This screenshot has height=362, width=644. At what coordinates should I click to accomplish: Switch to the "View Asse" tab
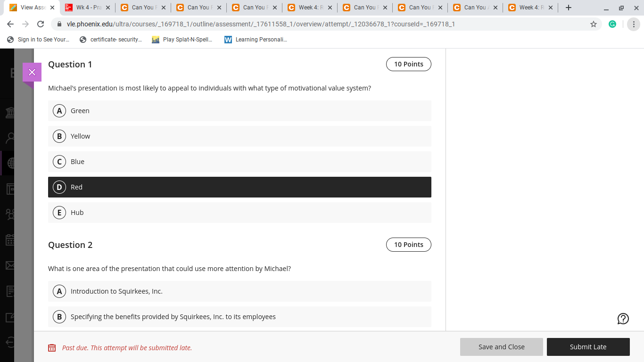pyautogui.click(x=33, y=8)
